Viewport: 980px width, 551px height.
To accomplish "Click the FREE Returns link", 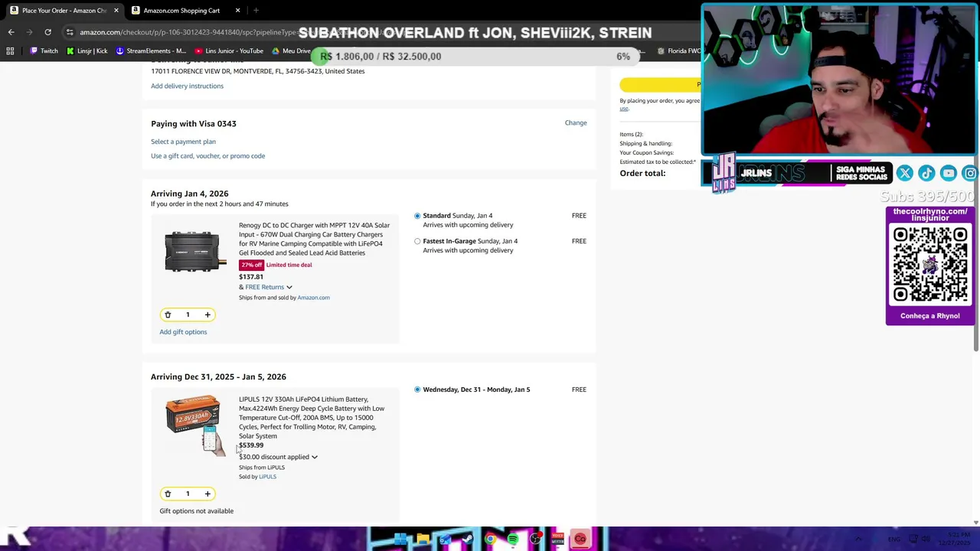I will 264,287.
